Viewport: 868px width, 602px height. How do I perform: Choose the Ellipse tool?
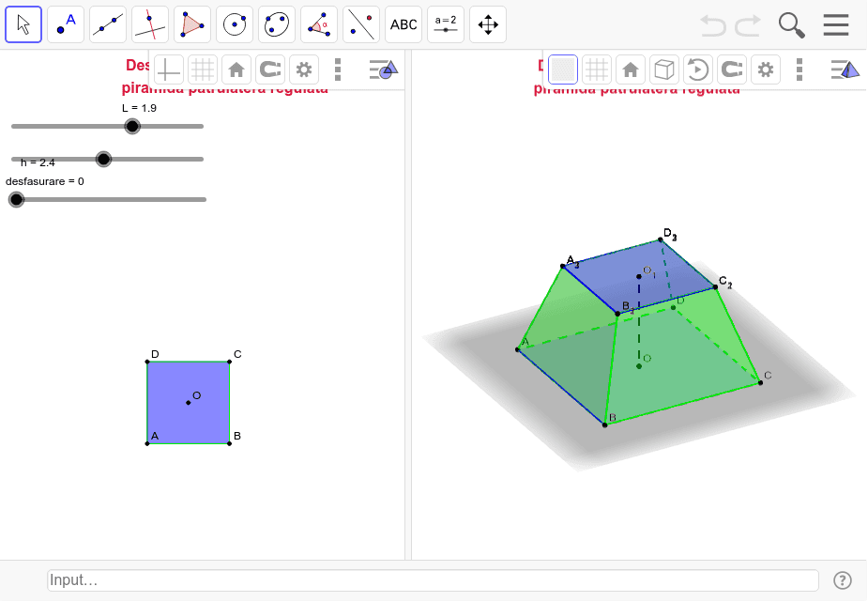click(277, 24)
